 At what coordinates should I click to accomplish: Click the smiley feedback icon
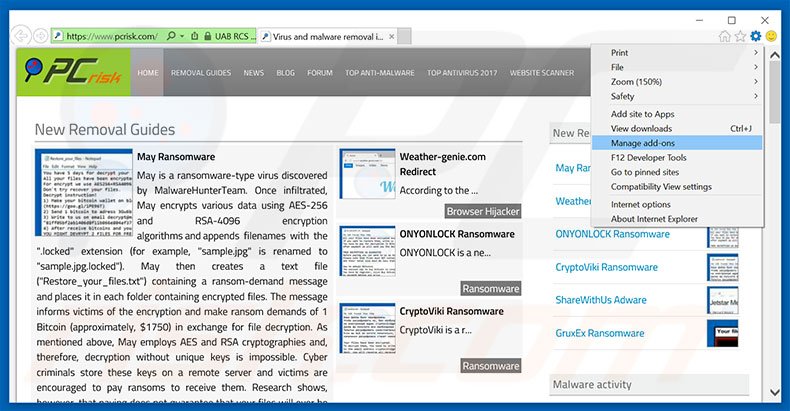click(x=771, y=36)
